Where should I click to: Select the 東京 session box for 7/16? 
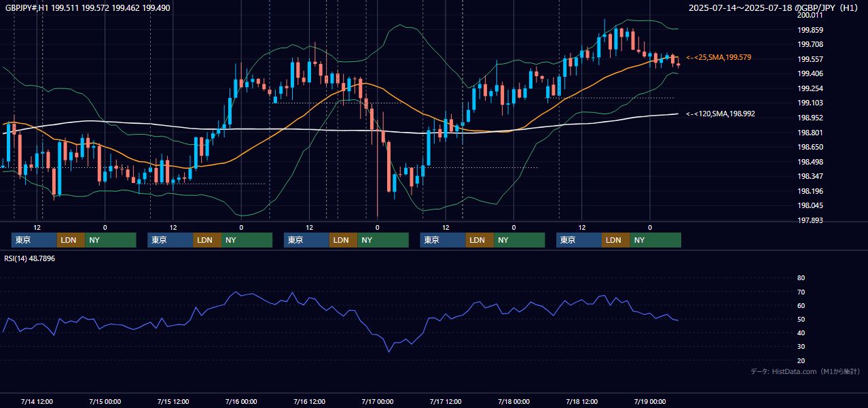click(x=307, y=240)
